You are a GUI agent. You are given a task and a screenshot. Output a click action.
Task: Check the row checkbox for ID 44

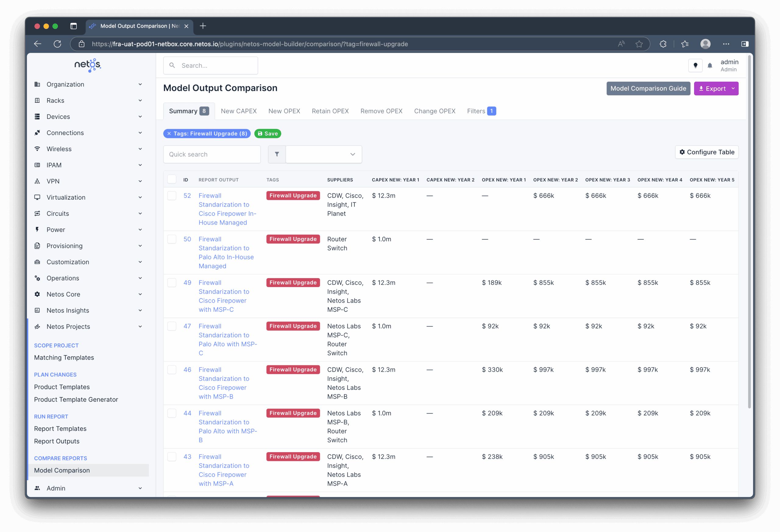pos(172,413)
